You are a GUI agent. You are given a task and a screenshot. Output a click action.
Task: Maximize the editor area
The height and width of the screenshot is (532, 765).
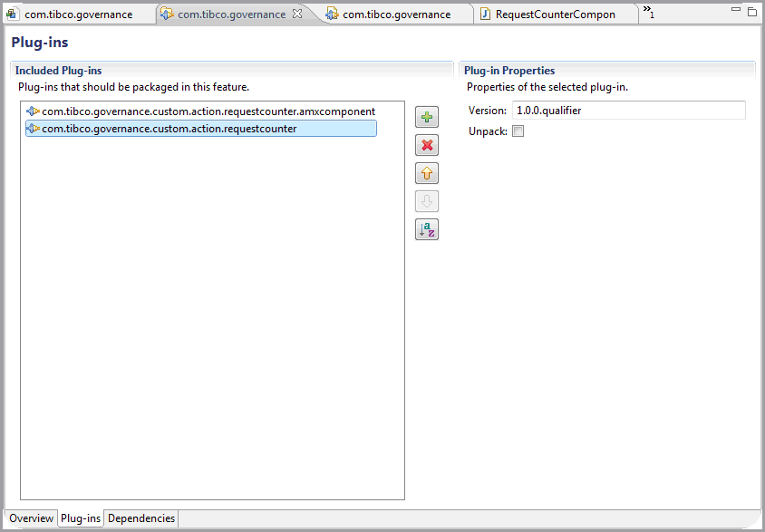pos(751,11)
